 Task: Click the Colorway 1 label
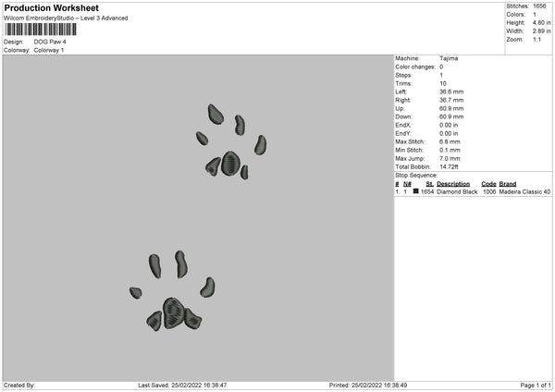(49, 50)
